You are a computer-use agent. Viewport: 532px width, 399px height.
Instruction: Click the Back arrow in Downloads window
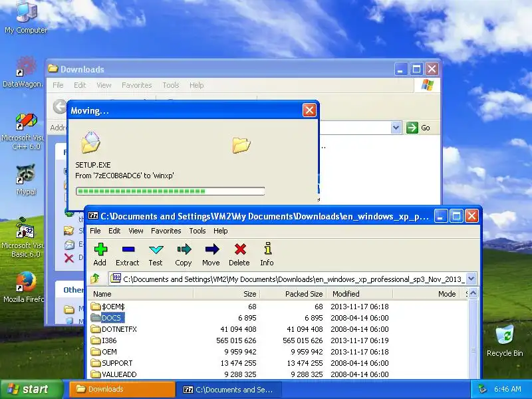coord(60,106)
